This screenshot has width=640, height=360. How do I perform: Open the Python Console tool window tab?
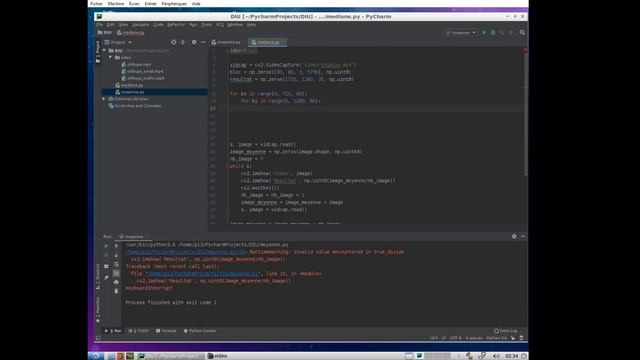(x=200, y=331)
